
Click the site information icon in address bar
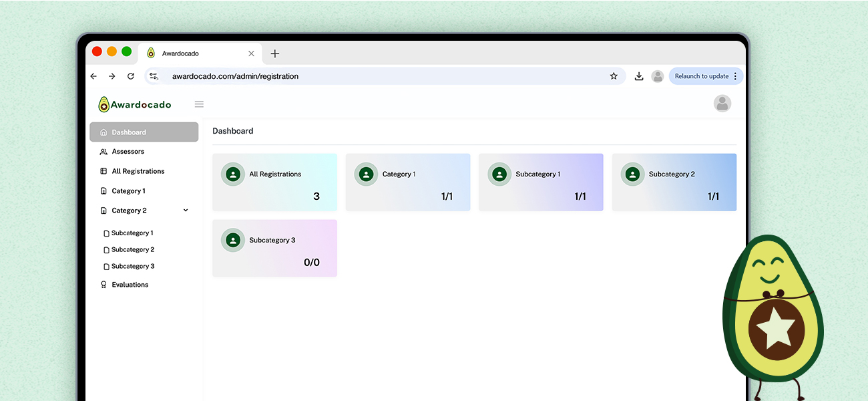pyautogui.click(x=154, y=76)
